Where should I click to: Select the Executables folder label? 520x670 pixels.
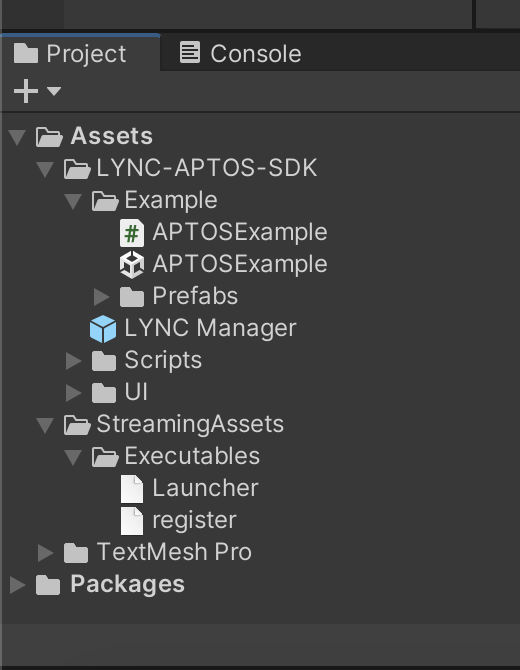(192, 456)
